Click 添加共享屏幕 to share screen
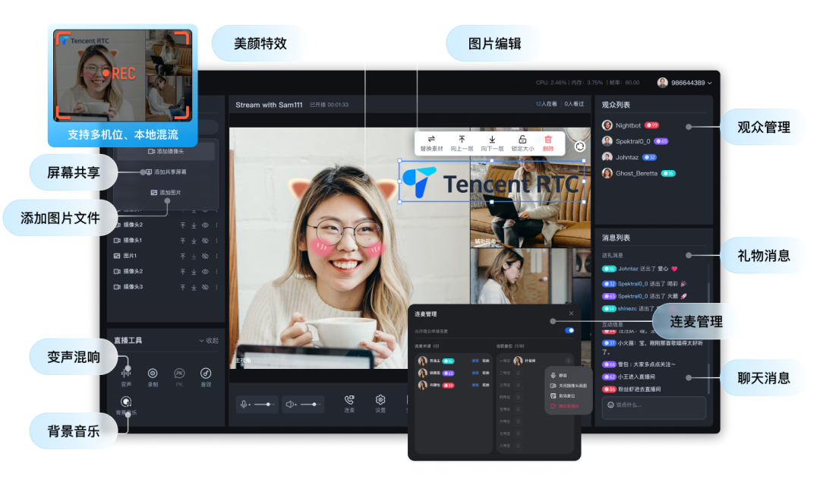The width and height of the screenshot is (820, 504). tap(166, 172)
